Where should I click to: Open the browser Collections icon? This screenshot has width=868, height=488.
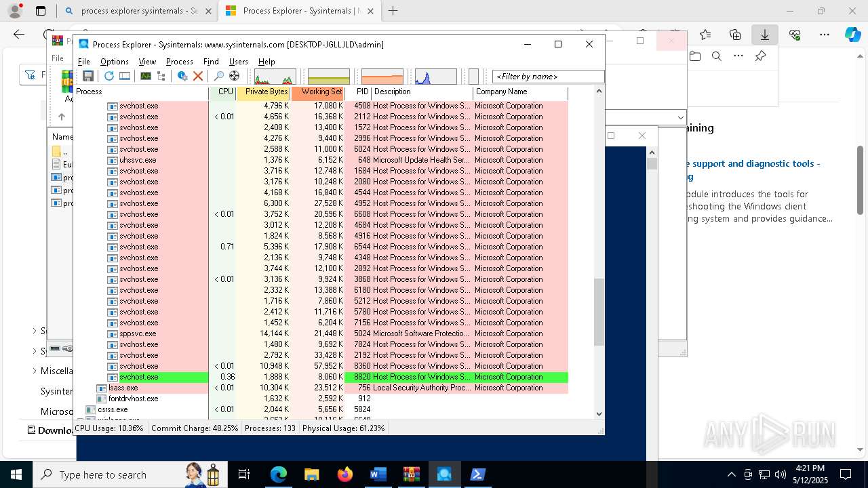coord(735,35)
